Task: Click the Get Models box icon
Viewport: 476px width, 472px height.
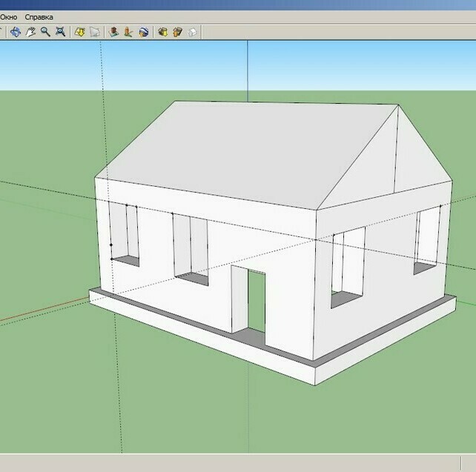Action: tap(162, 32)
